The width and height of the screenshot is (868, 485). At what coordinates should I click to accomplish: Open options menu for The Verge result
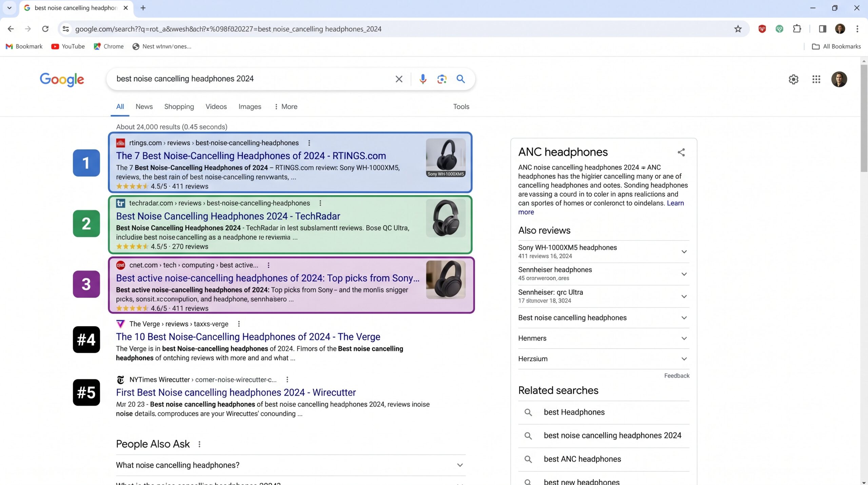coord(239,324)
